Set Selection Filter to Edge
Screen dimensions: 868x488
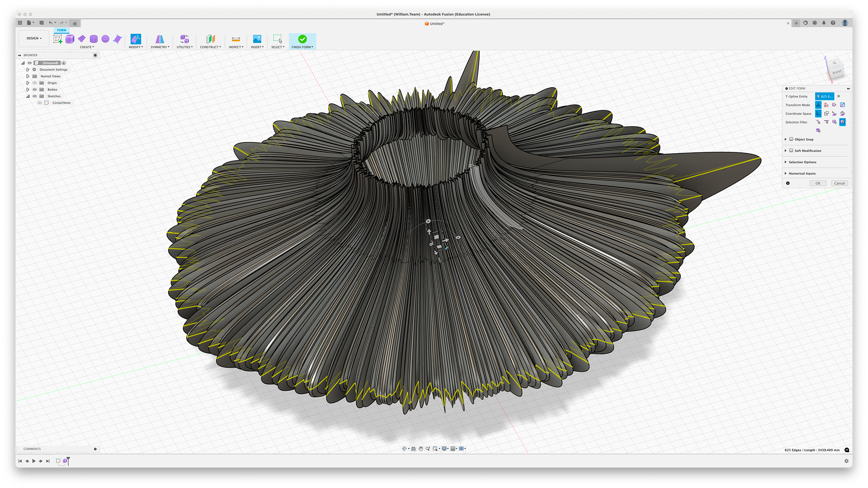(x=826, y=122)
